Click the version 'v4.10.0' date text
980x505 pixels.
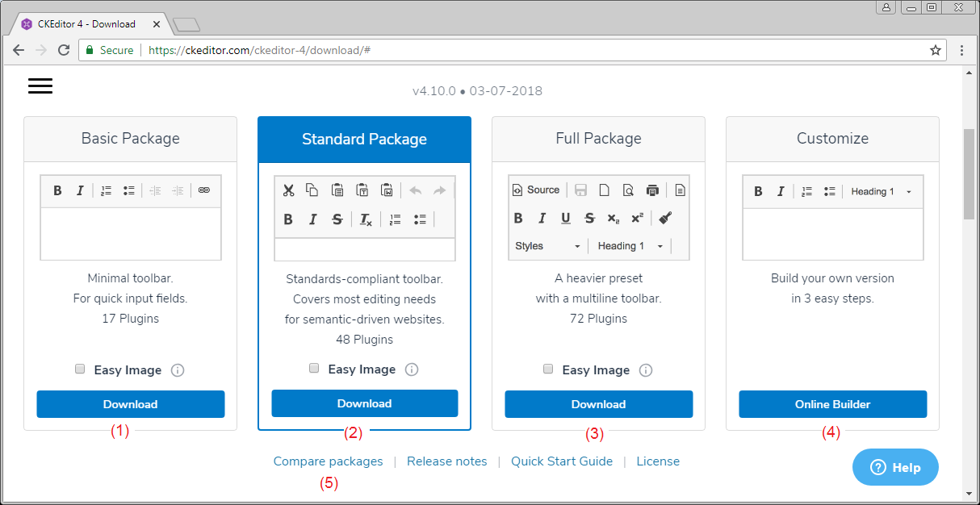tap(477, 91)
